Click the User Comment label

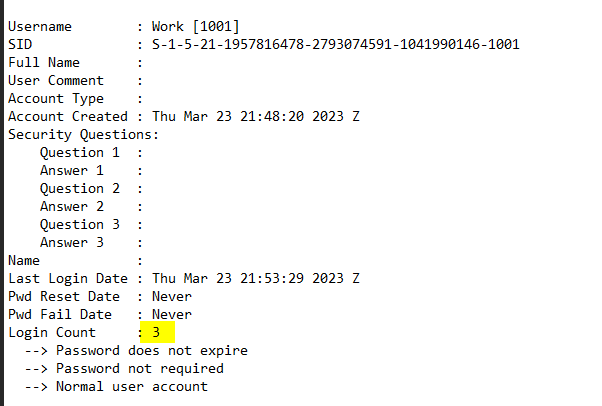point(56,80)
